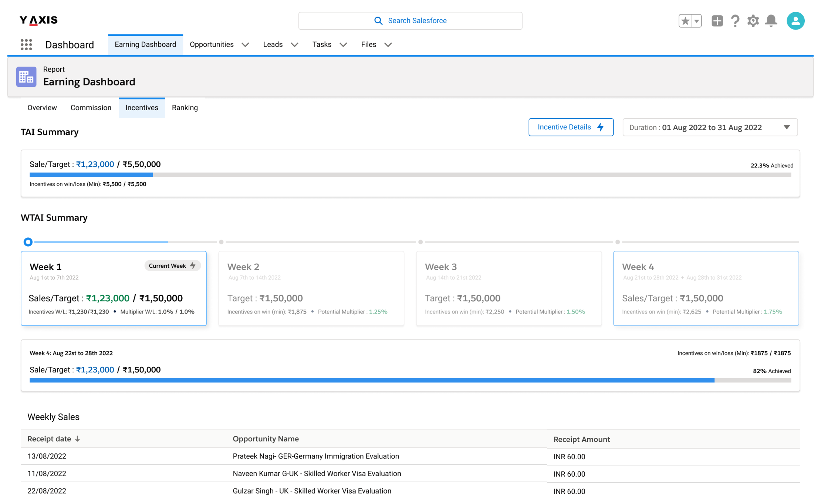This screenshot has height=504, width=821.
Task: Open the app launcher grid icon
Action: [x=26, y=44]
